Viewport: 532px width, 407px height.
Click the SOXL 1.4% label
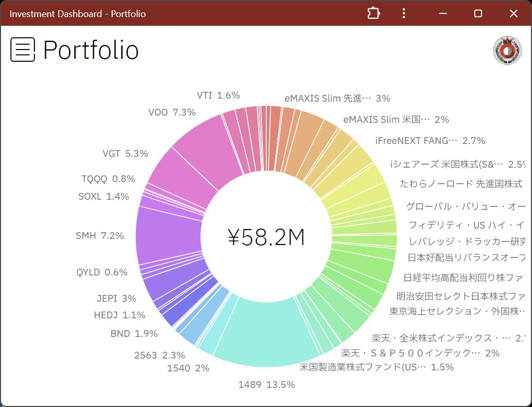click(104, 197)
